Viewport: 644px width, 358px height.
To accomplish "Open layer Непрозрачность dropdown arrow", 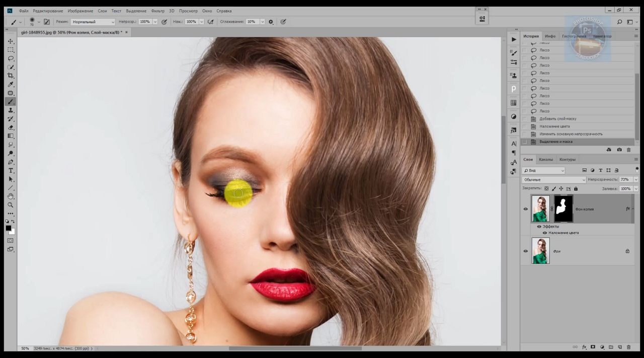I will [636, 179].
